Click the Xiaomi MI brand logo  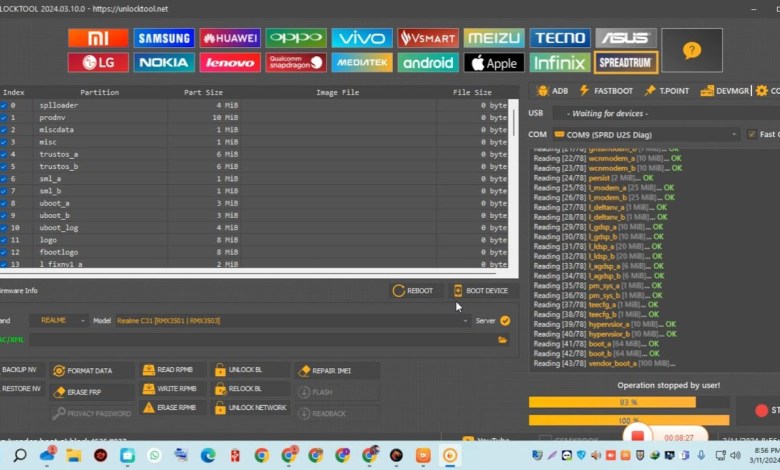pos(98,38)
